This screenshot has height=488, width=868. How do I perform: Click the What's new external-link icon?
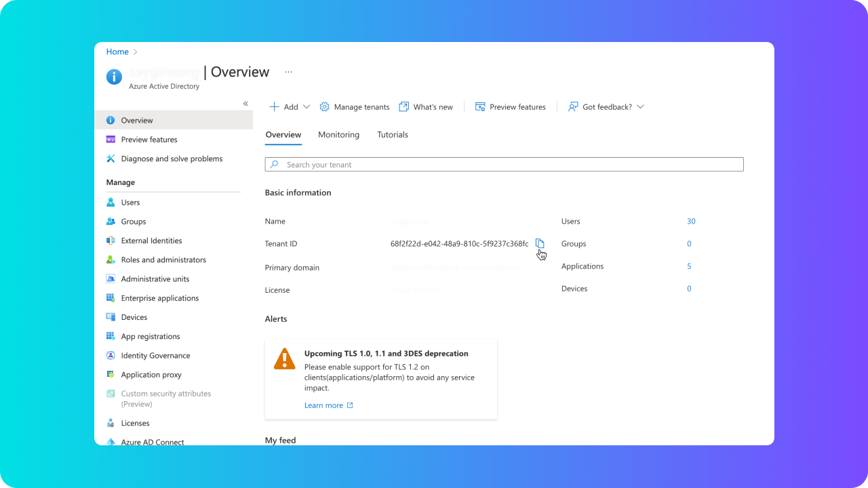[x=403, y=107]
